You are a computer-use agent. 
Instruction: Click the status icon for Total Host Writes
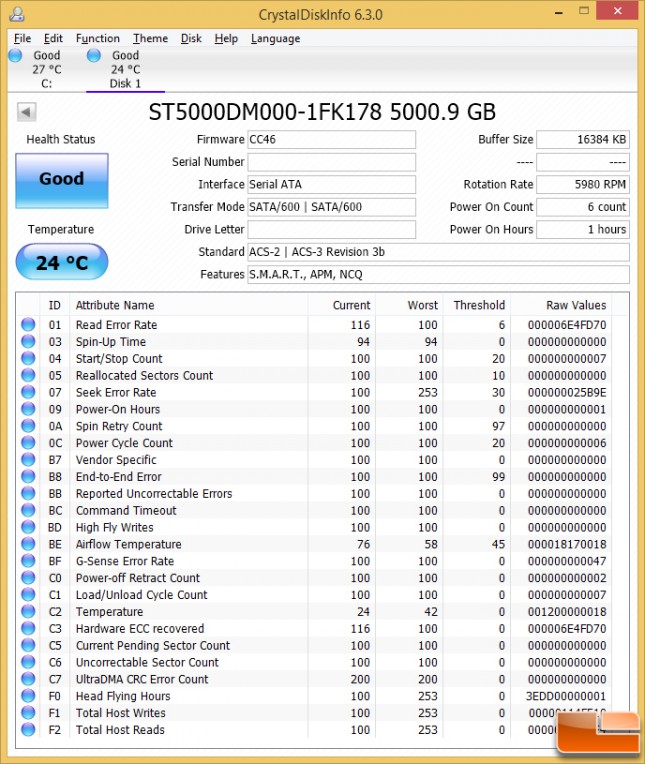(28, 713)
